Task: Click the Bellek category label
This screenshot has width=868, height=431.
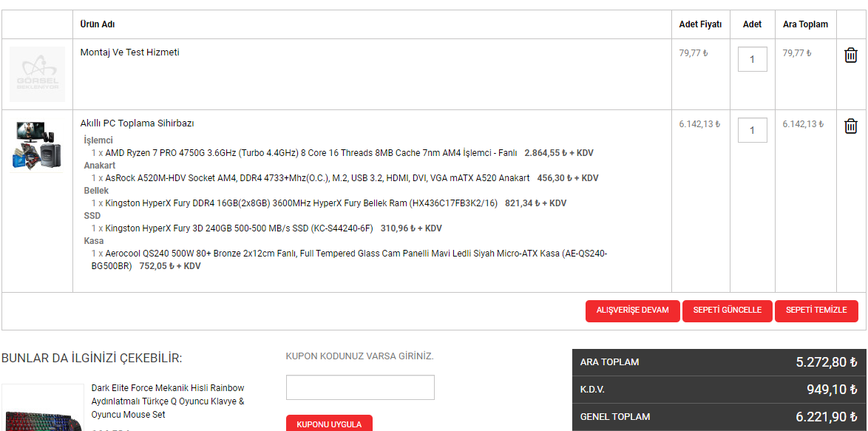Action: coord(96,190)
